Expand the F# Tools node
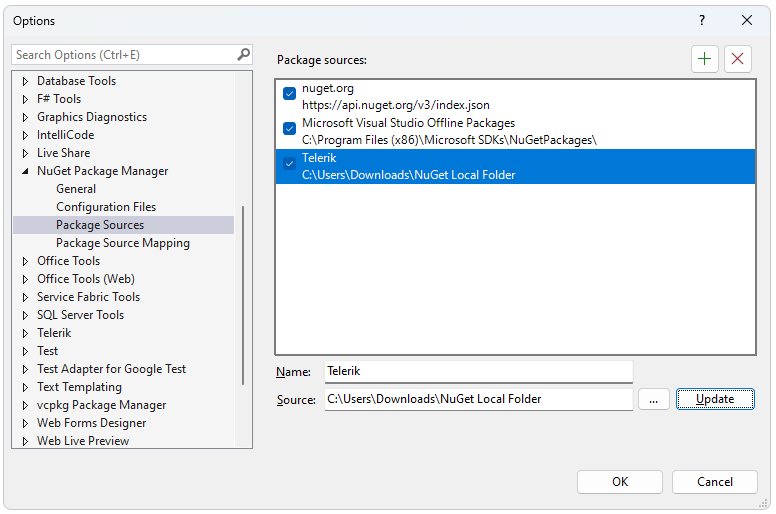 click(x=25, y=99)
